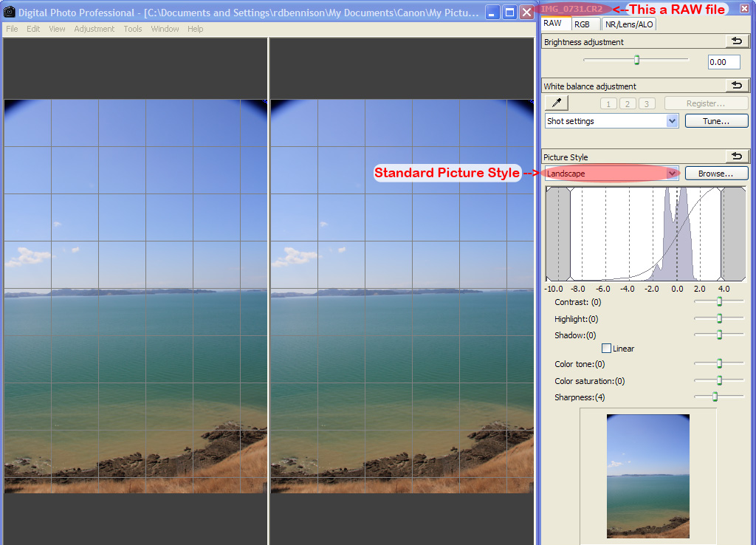Screen dimensions: 756x545
Task: Reset the White balance adjustment
Action: 737,86
